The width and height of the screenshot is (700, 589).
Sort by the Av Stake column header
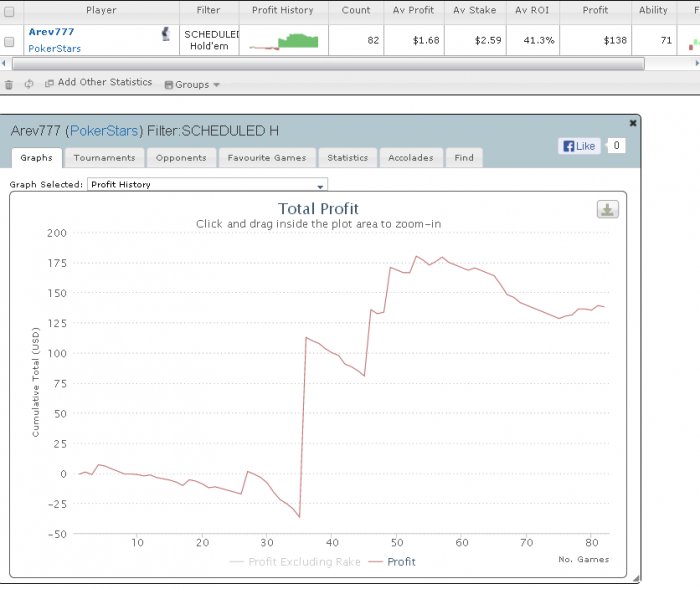pos(475,10)
